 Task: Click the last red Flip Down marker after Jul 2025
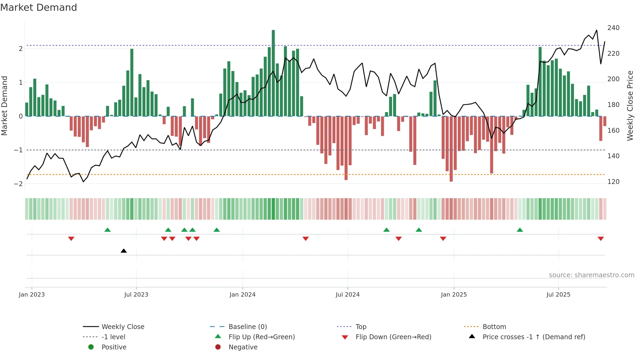point(601,239)
